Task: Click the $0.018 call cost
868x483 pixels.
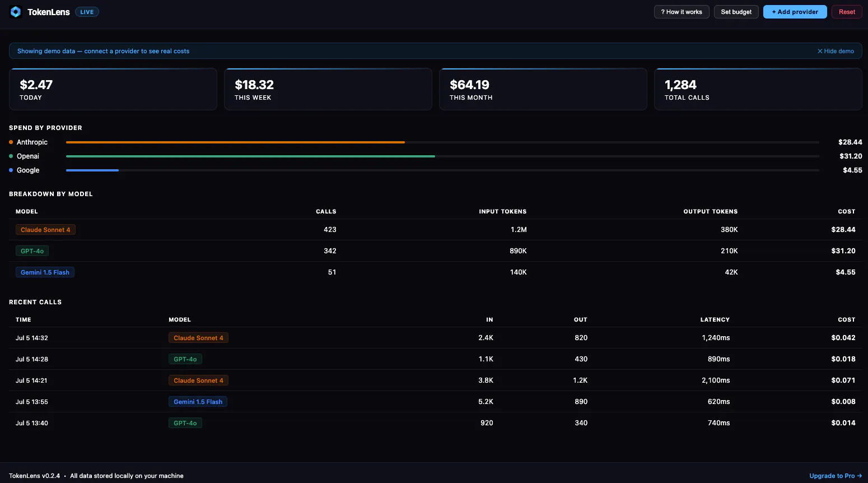Action: point(843,359)
